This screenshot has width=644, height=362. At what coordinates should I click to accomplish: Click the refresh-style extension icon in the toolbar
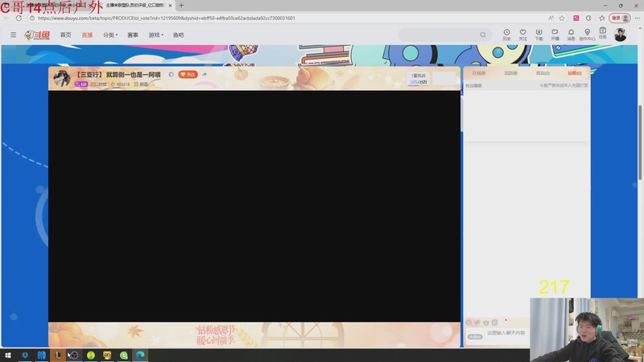coord(588,18)
